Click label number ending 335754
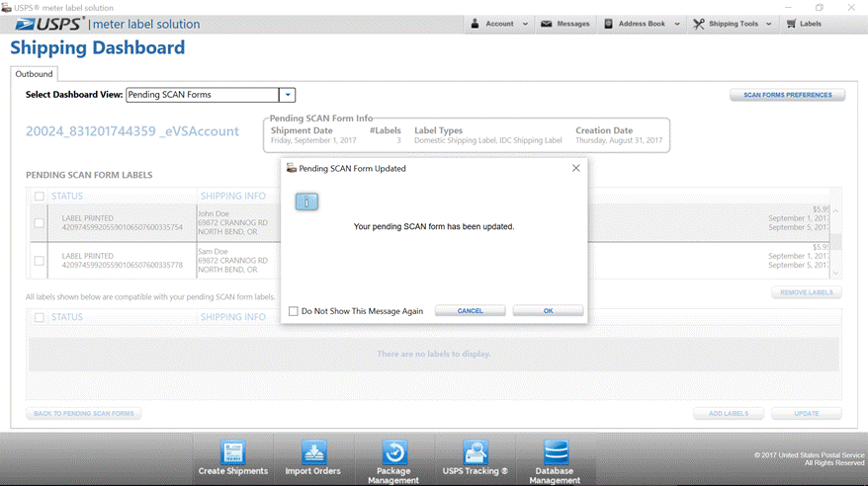Screen dimensions: 868x486 click(123, 227)
